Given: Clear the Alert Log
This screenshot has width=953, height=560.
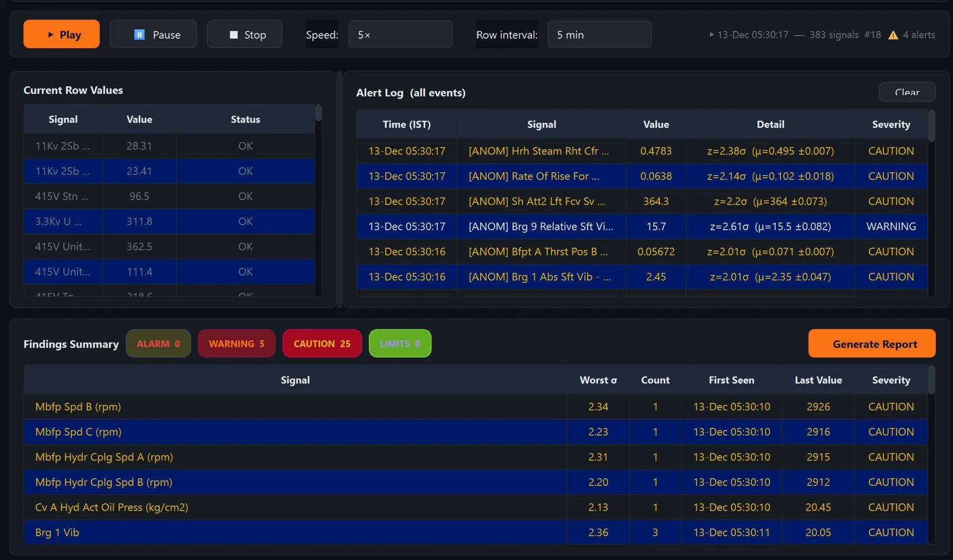Looking at the screenshot, I should (907, 92).
